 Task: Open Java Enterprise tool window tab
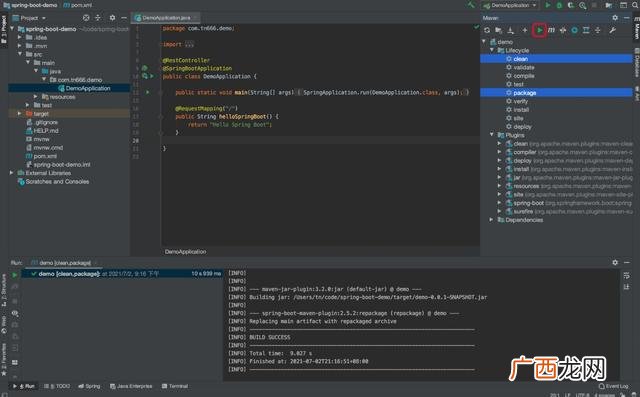(131, 386)
